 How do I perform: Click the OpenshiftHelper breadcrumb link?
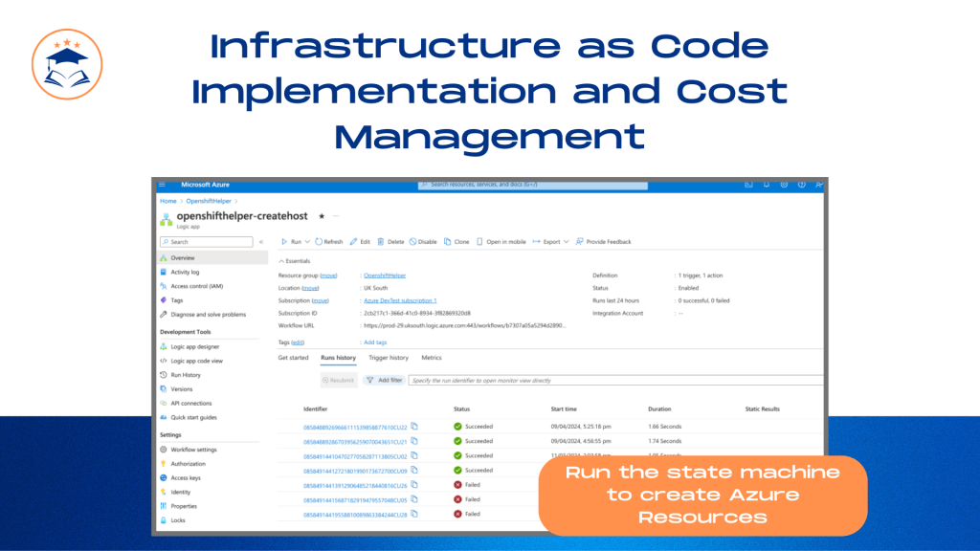(x=209, y=201)
